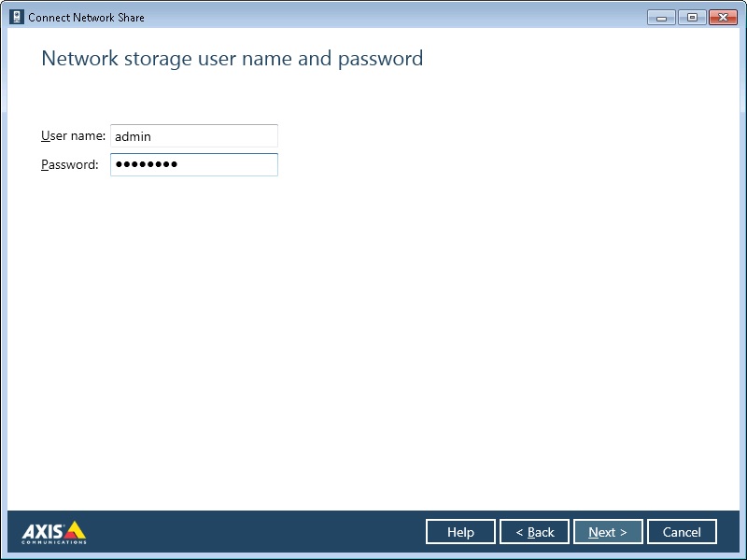This screenshot has width=747, height=560.
Task: Go back to the previous wizard step
Action: tap(534, 531)
